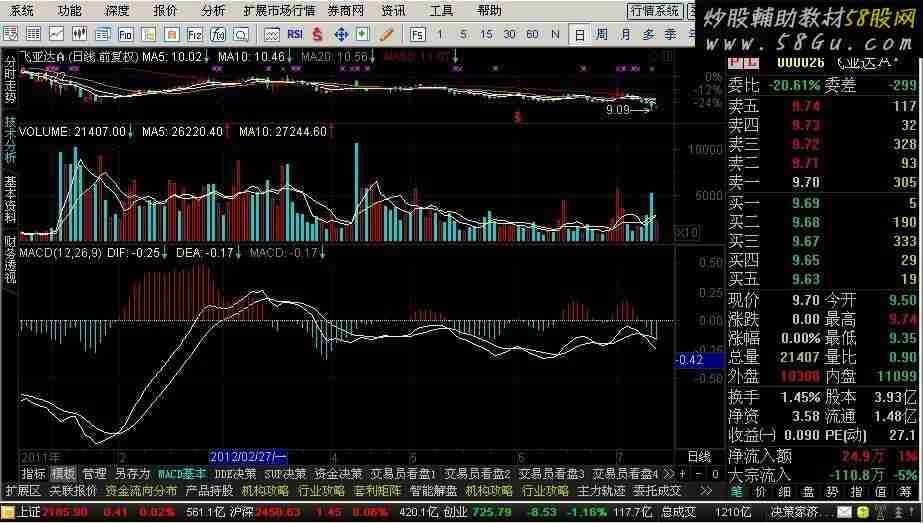Select the 交易员看盘1 template tab

[403, 473]
